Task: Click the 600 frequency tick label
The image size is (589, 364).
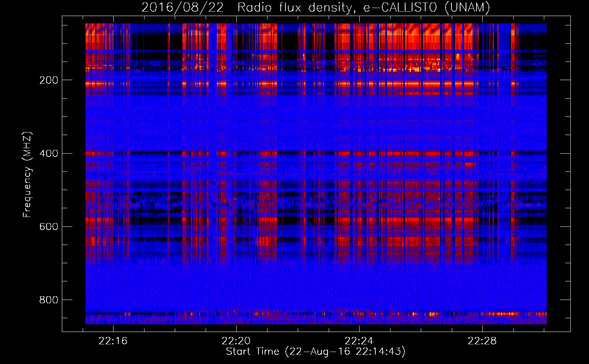Action: [x=48, y=226]
